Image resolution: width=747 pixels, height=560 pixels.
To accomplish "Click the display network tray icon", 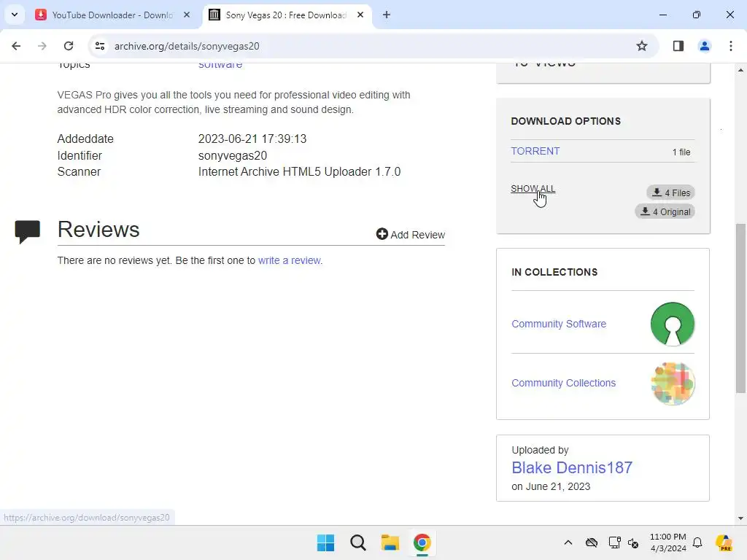I will tap(614, 542).
